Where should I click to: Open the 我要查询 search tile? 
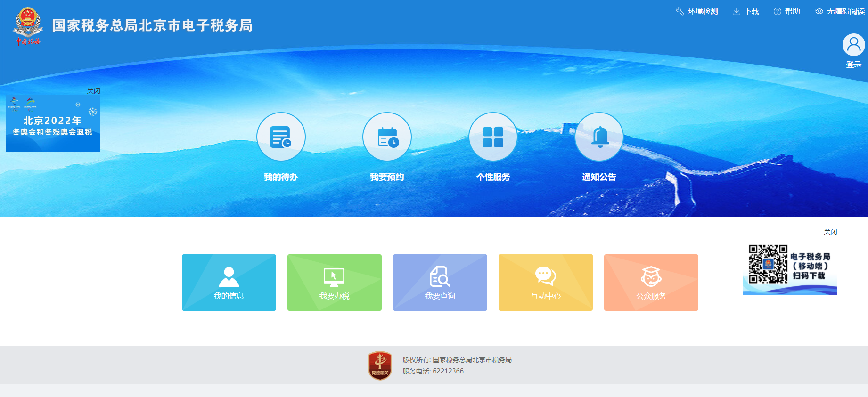coord(440,282)
